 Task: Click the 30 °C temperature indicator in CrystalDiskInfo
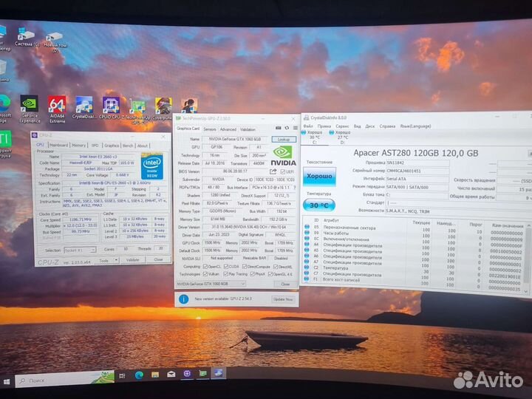(x=319, y=205)
